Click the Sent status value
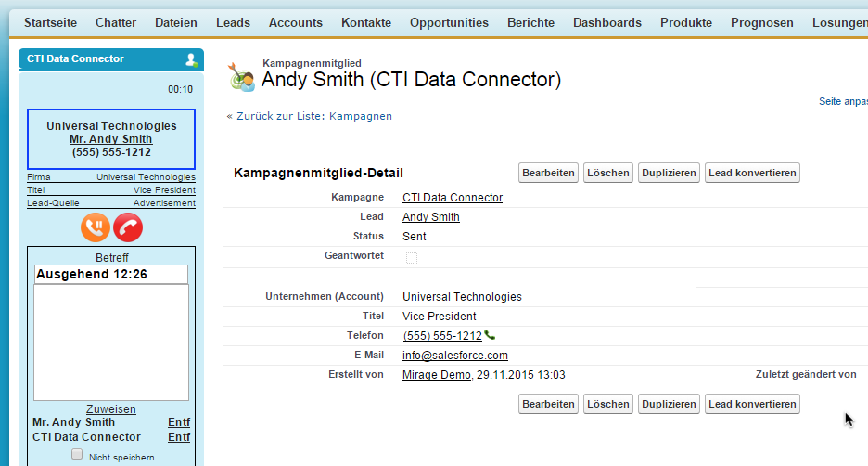 point(415,237)
